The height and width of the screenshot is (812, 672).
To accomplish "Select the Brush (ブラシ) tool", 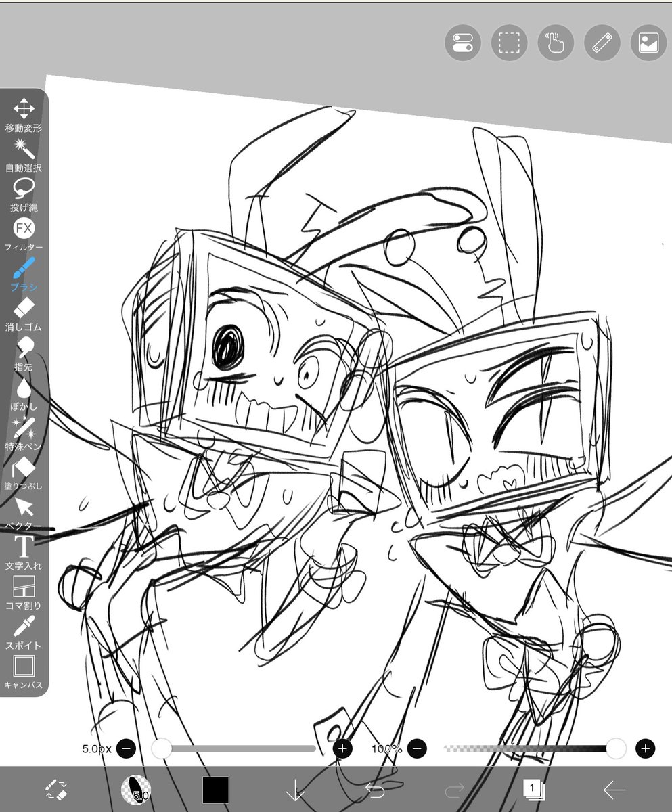I will coord(24,274).
